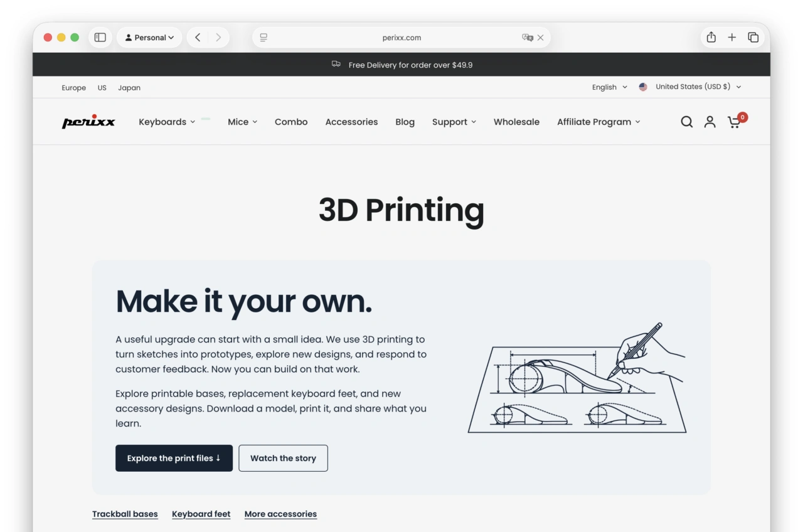803x532 pixels.
Task: Open the Accessories menu item
Action: coord(351,122)
